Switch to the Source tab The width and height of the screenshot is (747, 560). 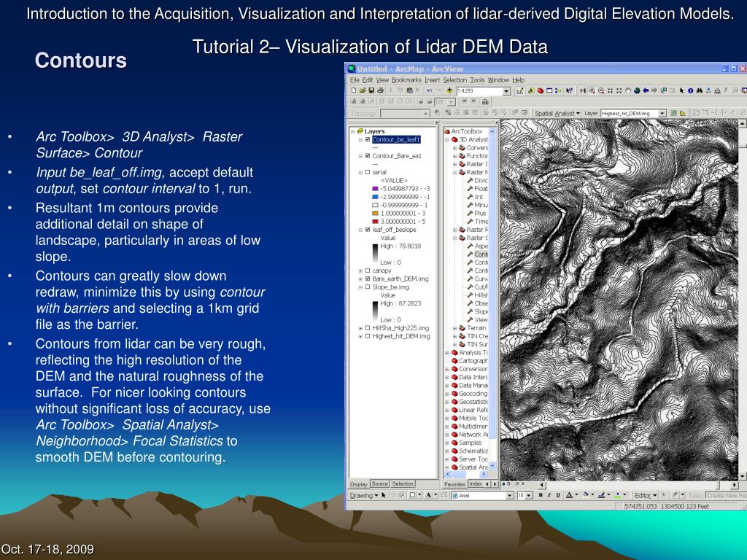coord(379,484)
